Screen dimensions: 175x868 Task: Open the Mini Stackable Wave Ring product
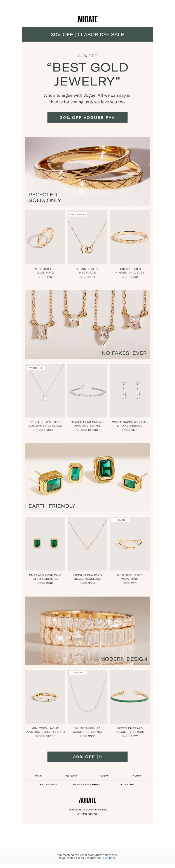130,543
